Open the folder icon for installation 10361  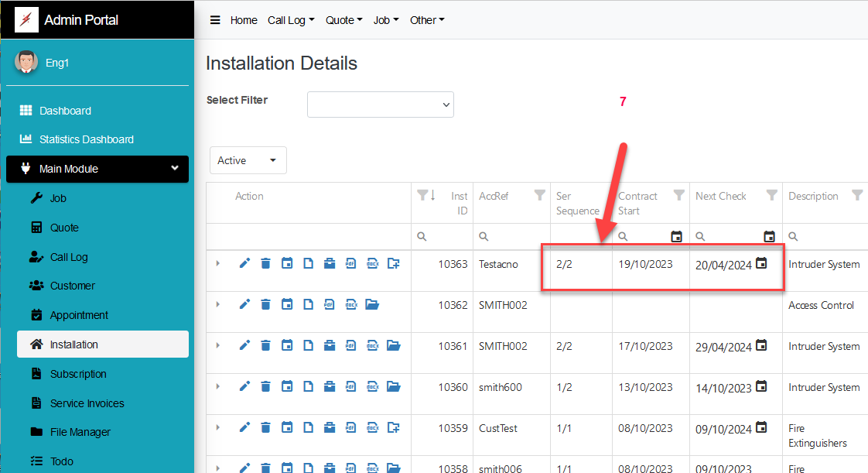click(x=394, y=345)
